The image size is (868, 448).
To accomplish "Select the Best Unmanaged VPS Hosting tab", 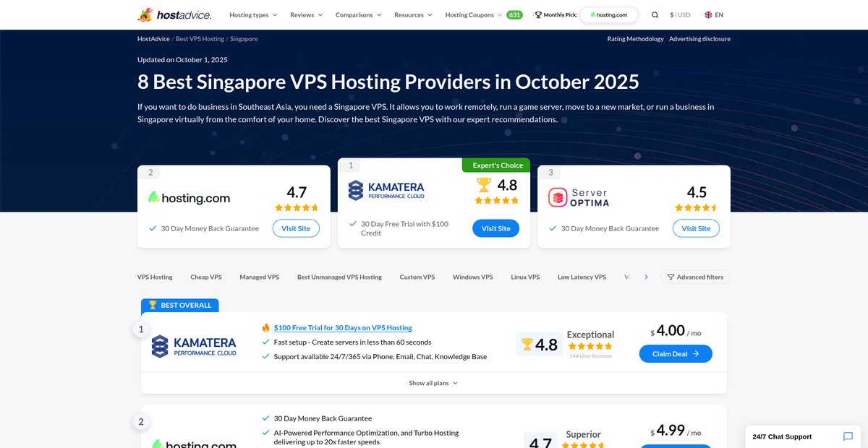I will (339, 277).
